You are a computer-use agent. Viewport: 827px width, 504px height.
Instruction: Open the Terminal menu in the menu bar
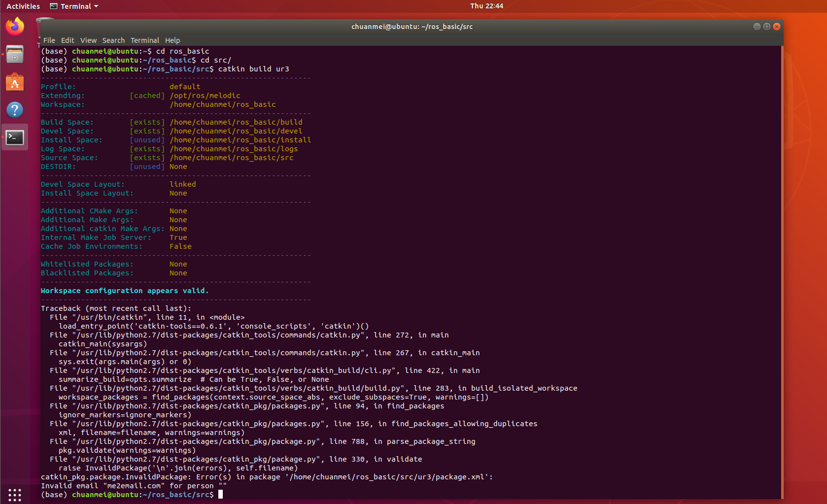tap(145, 40)
